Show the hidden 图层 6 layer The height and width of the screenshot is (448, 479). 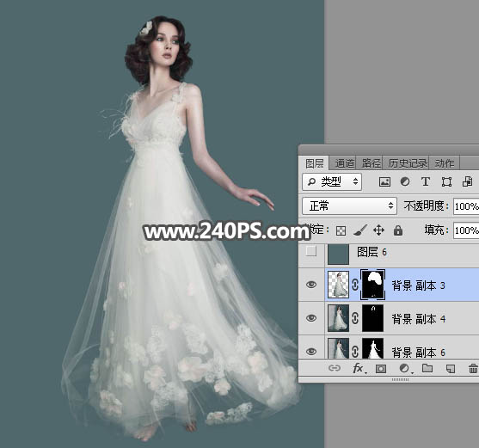pos(311,252)
